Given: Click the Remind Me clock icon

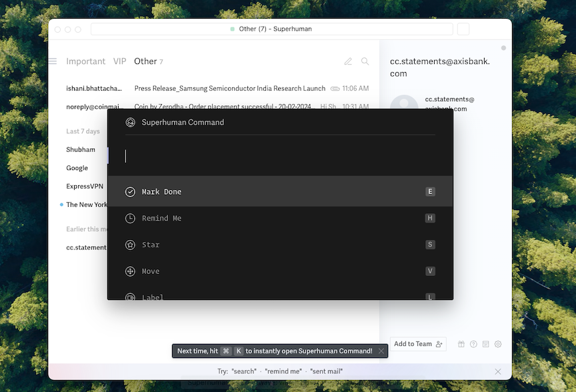Looking at the screenshot, I should point(130,218).
